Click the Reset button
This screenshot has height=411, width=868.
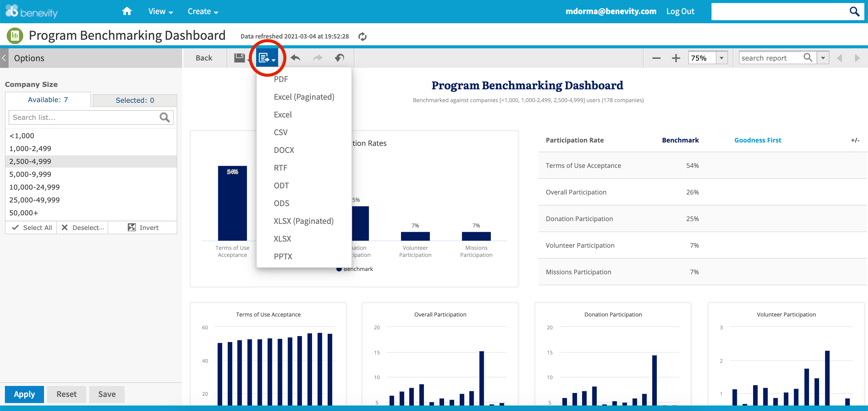[66, 394]
